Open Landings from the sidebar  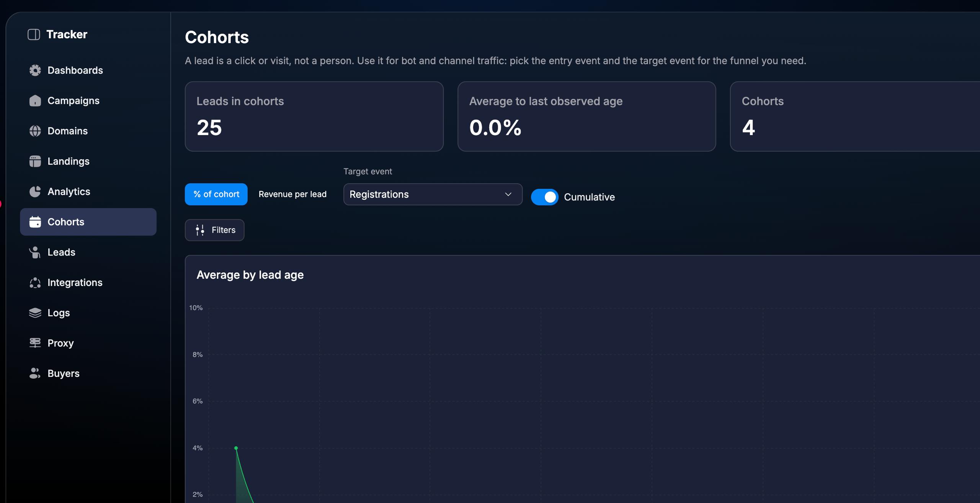click(x=88, y=161)
